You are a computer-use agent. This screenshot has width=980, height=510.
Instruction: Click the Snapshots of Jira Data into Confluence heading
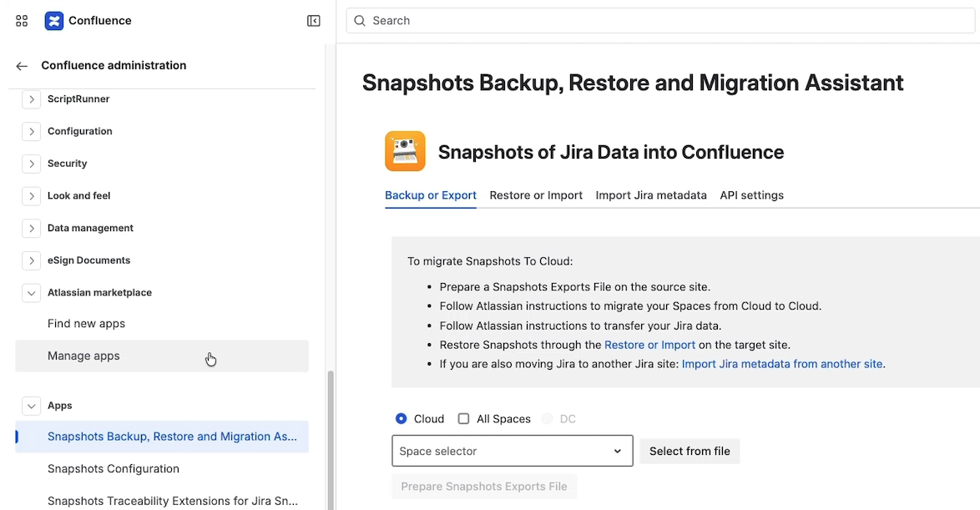(x=611, y=152)
